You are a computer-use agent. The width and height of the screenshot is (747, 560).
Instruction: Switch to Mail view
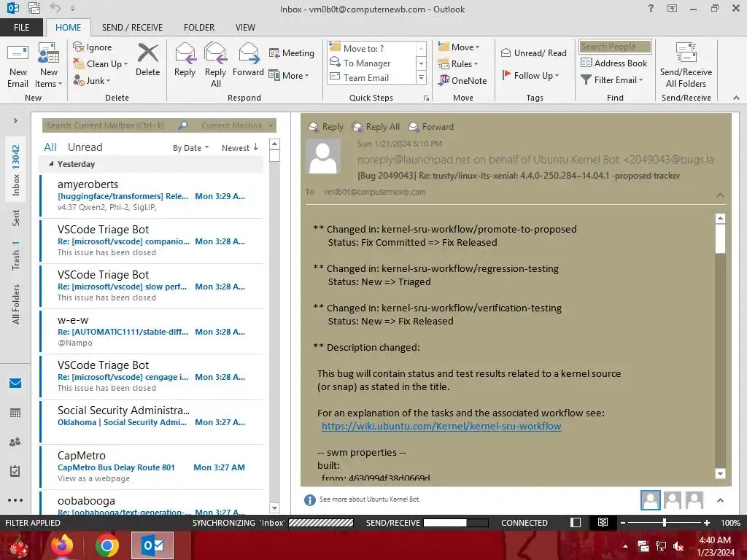tap(15, 383)
